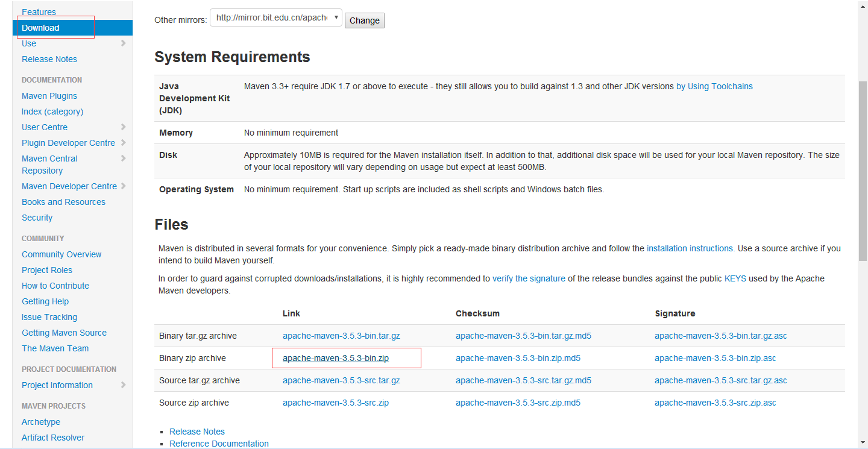Open Project Information link
The width and height of the screenshot is (868, 449).
[57, 385]
